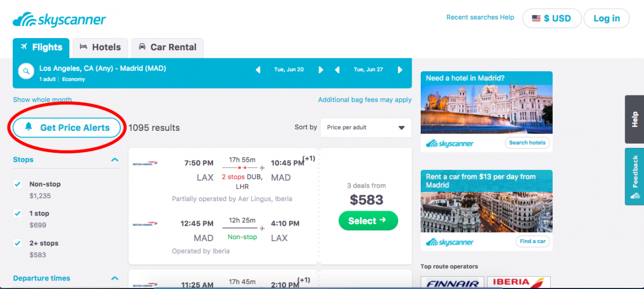
Task: Go to next departure date arrow
Action: (x=321, y=70)
